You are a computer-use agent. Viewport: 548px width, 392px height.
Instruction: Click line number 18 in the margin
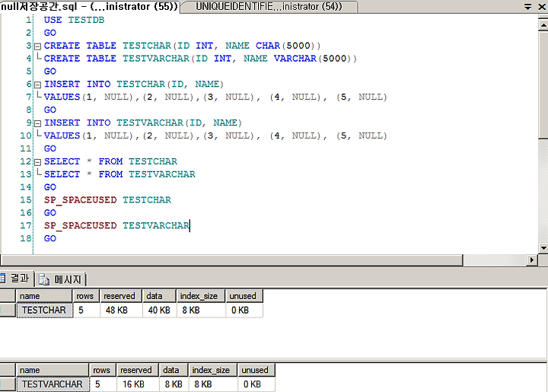tap(26, 238)
